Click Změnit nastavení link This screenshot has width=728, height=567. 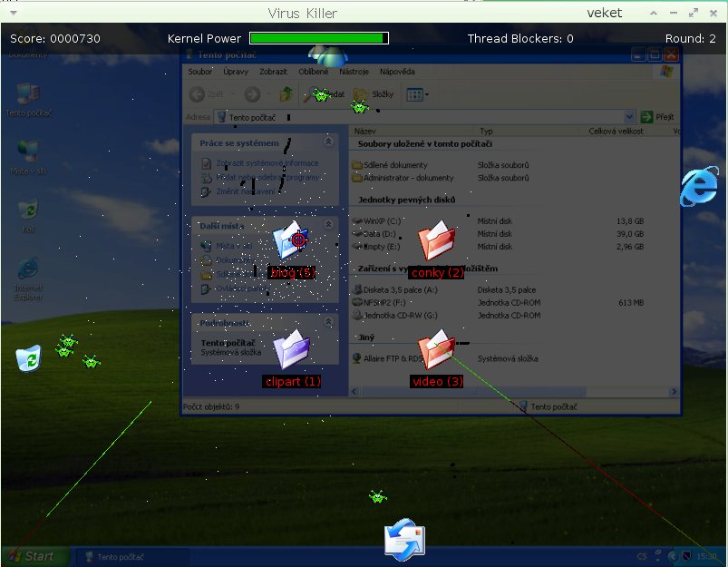click(x=246, y=191)
